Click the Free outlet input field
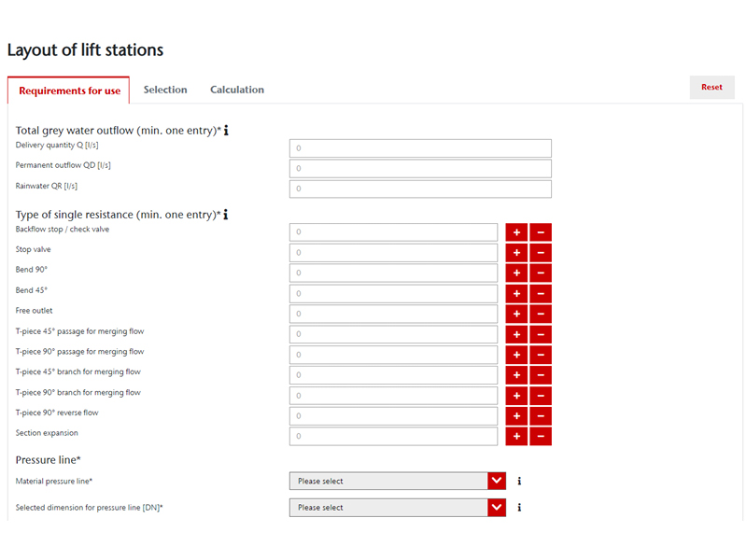This screenshot has height=560, width=747. [x=393, y=314]
